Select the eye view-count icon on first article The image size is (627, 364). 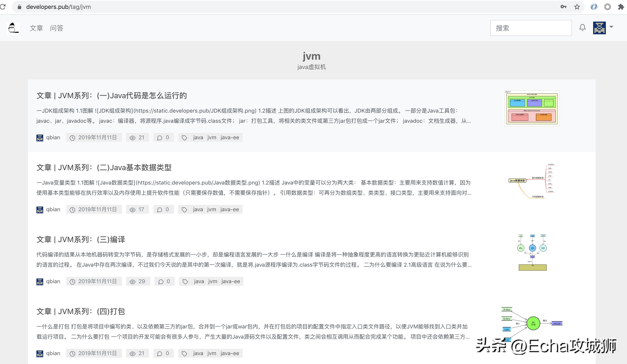pyautogui.click(x=132, y=137)
